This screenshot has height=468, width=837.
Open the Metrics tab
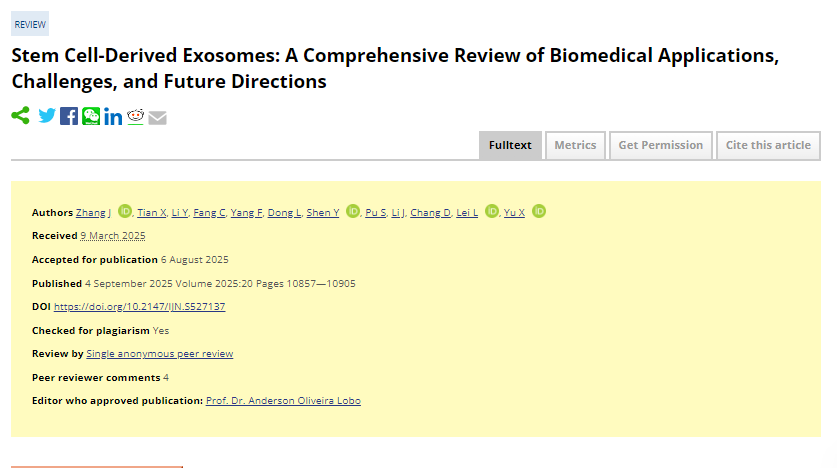pyautogui.click(x=575, y=145)
